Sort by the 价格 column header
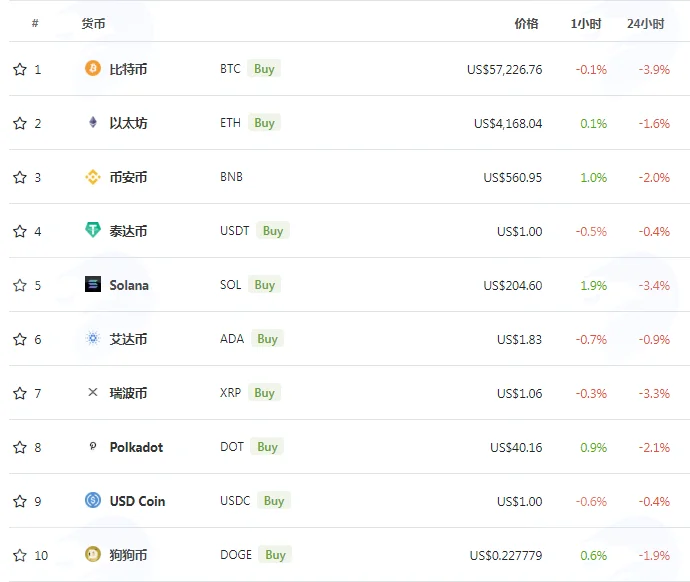This screenshot has height=582, width=690. (526, 23)
